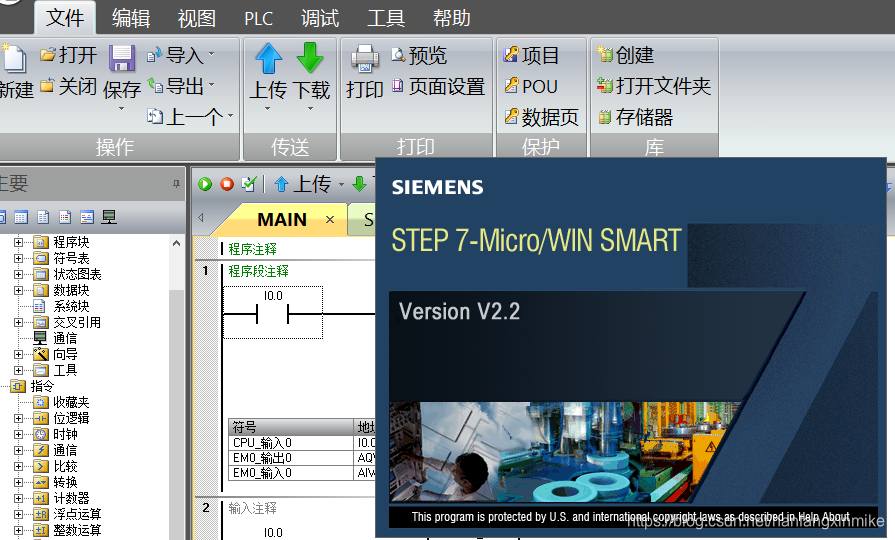The image size is (895, 540).
Task: Close the MAIN tab
Action: [330, 219]
